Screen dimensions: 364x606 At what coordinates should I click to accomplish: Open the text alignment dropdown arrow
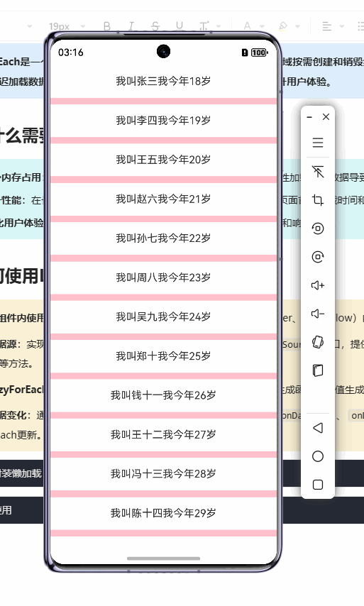pyautogui.click(x=341, y=26)
